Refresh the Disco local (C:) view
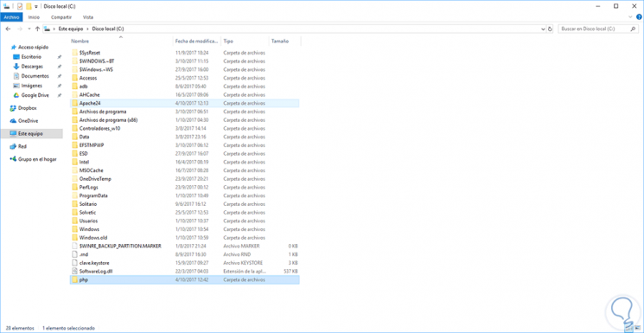The width and height of the screenshot is (644, 333). (551, 29)
